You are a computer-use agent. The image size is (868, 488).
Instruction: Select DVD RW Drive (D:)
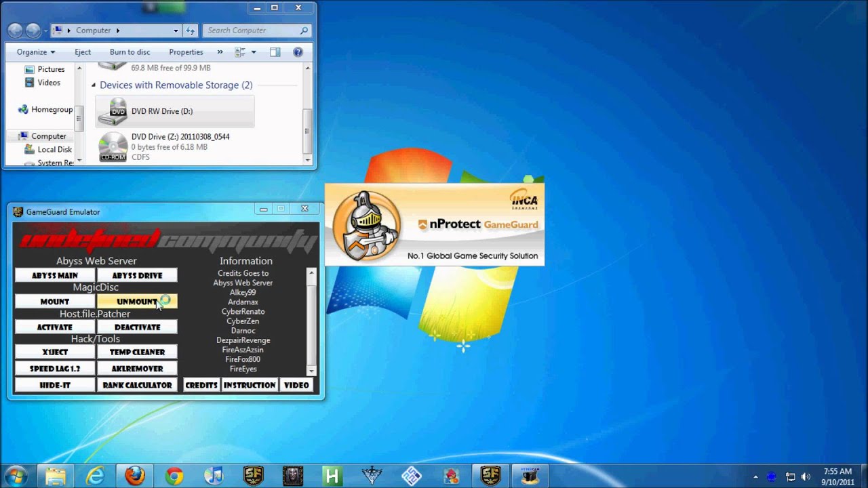point(175,111)
